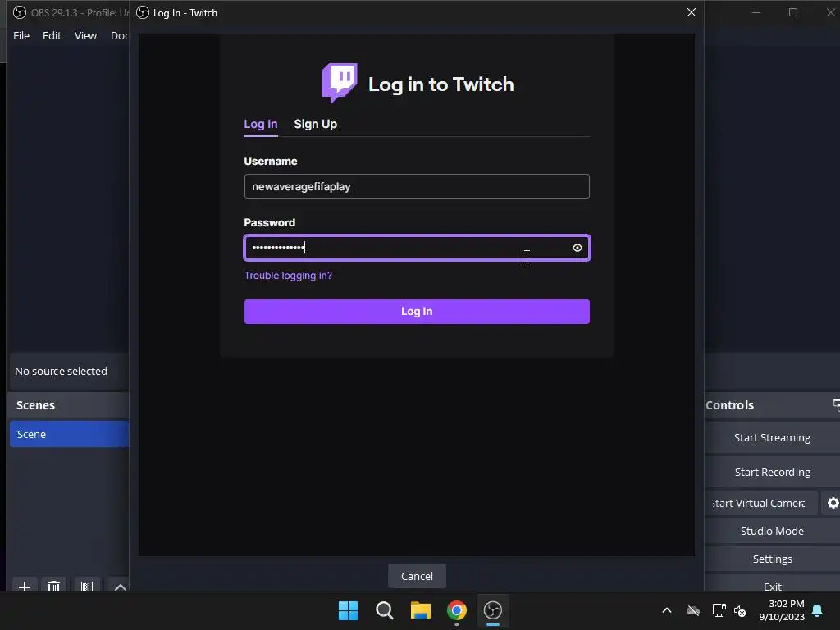Open the Trouble logging in? link
The image size is (840, 630).
coord(288,276)
